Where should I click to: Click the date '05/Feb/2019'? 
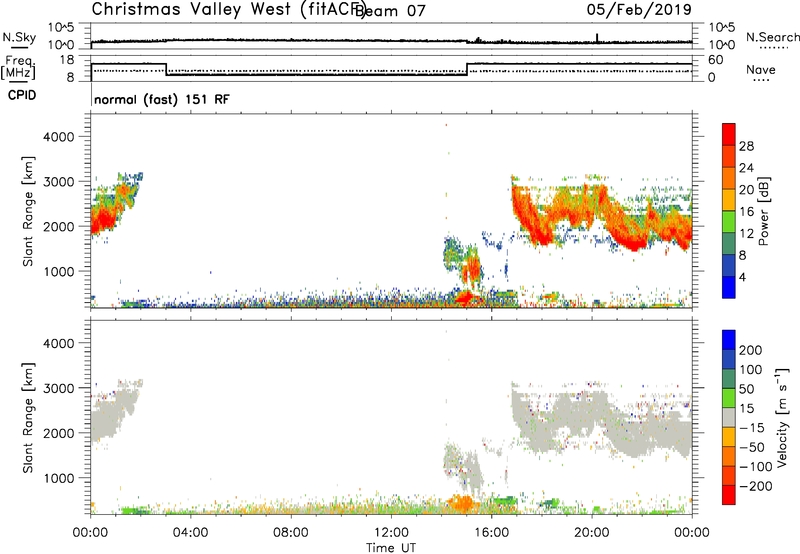(639, 9)
